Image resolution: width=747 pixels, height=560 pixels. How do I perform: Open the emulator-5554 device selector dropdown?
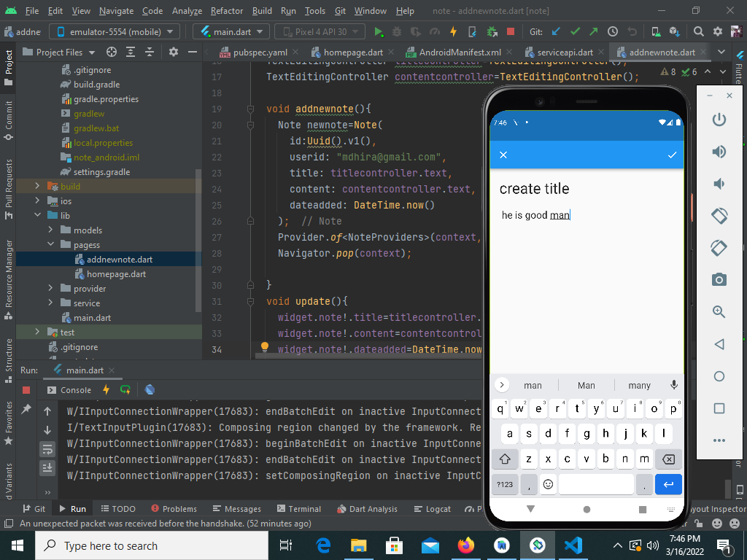coord(117,31)
